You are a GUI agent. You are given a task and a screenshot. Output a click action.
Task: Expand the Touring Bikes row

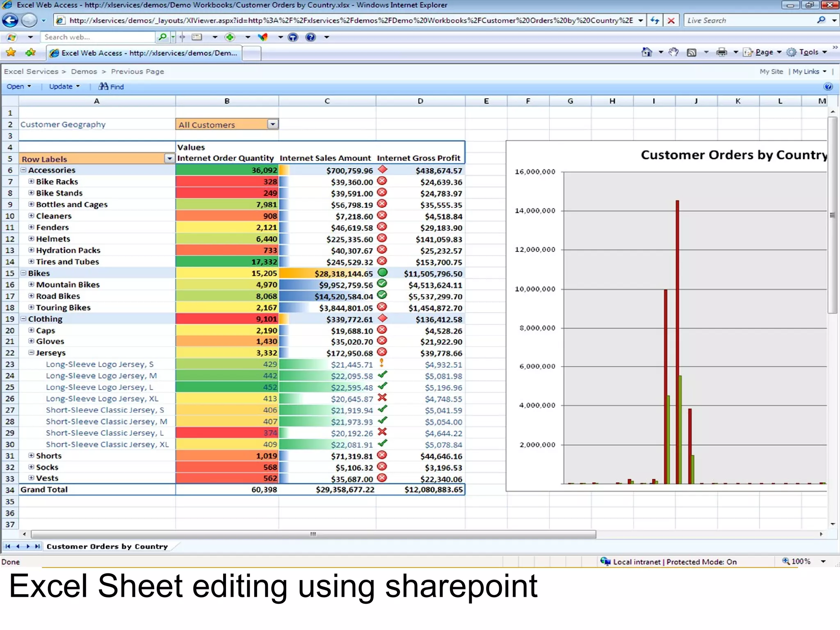click(x=31, y=307)
